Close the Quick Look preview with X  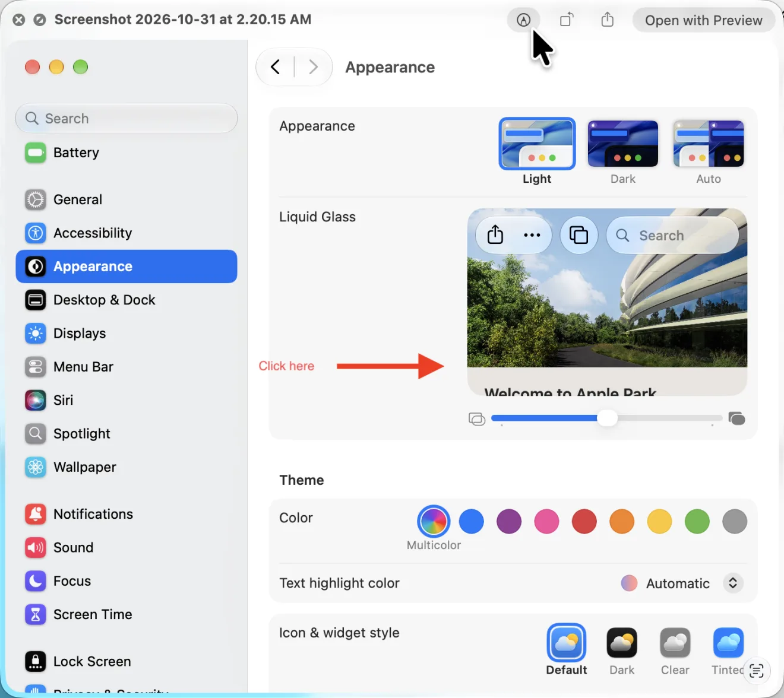tap(19, 20)
